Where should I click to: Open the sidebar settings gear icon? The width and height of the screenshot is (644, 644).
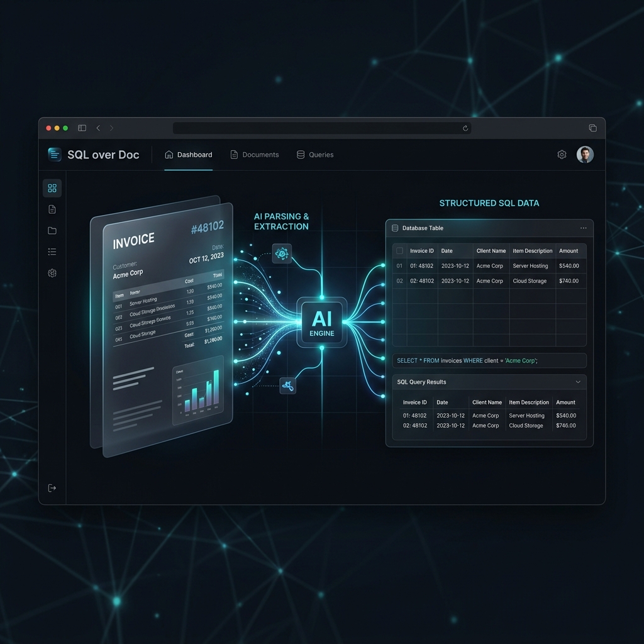(52, 273)
